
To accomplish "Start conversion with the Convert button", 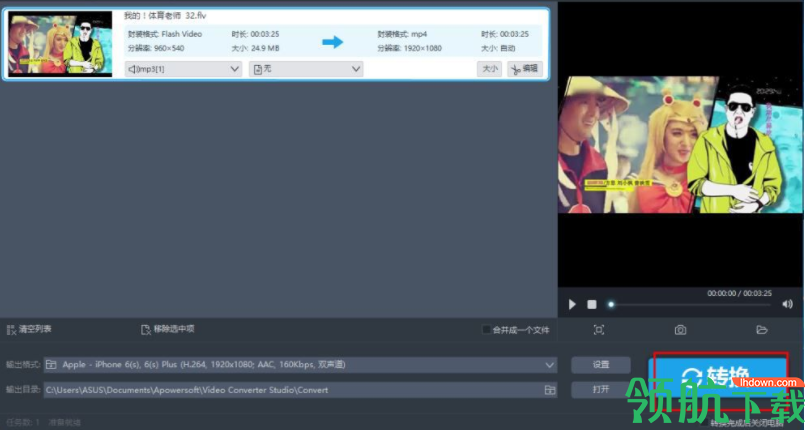I will click(x=717, y=377).
